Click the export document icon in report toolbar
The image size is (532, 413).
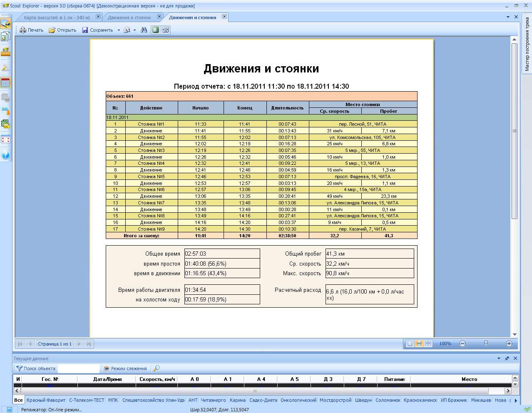(x=127, y=30)
